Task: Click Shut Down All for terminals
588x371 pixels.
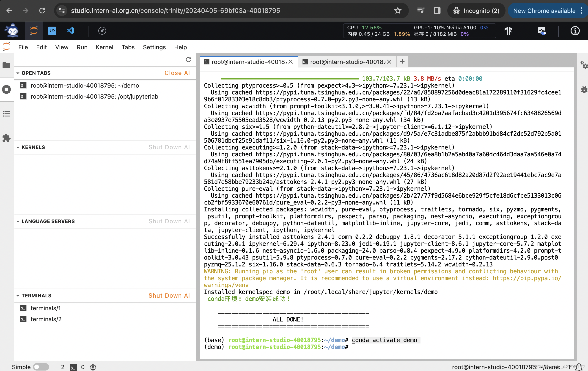Action: click(x=170, y=296)
